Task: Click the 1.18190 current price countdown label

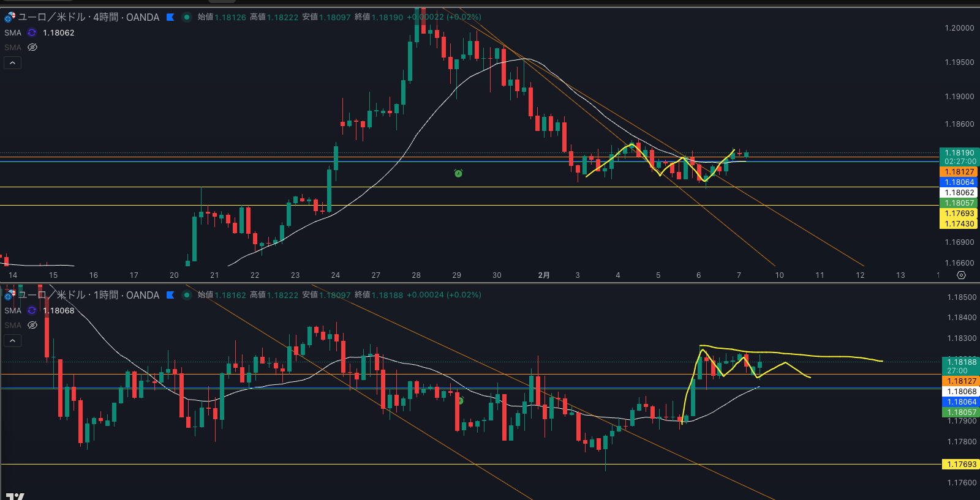Action: [x=959, y=157]
